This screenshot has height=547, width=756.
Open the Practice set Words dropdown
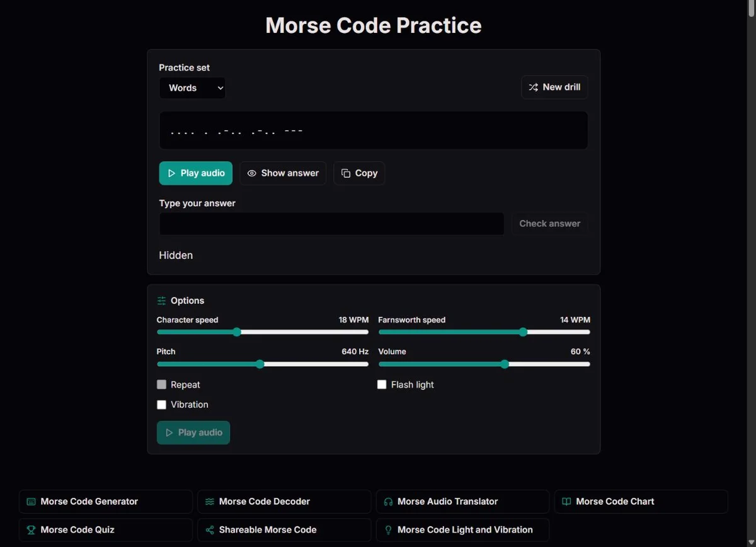click(x=192, y=88)
